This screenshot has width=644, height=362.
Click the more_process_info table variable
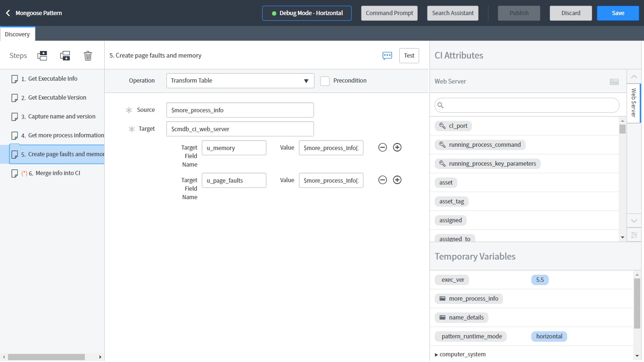(469, 299)
